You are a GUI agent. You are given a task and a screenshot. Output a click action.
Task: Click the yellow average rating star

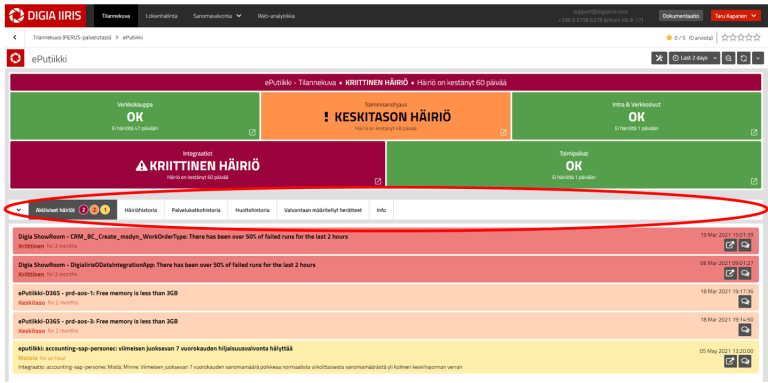[x=669, y=38]
